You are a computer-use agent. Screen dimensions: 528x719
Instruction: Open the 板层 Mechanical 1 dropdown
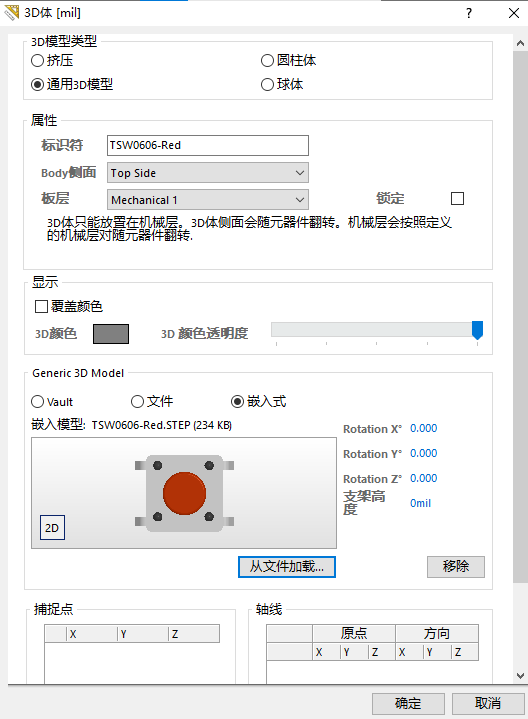207,200
